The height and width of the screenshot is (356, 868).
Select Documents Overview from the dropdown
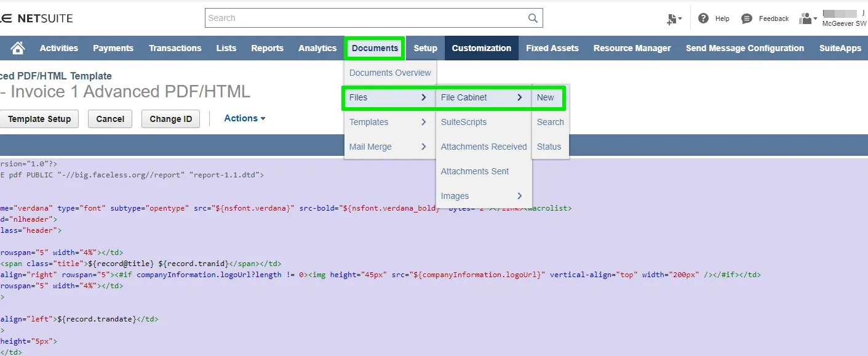point(390,73)
